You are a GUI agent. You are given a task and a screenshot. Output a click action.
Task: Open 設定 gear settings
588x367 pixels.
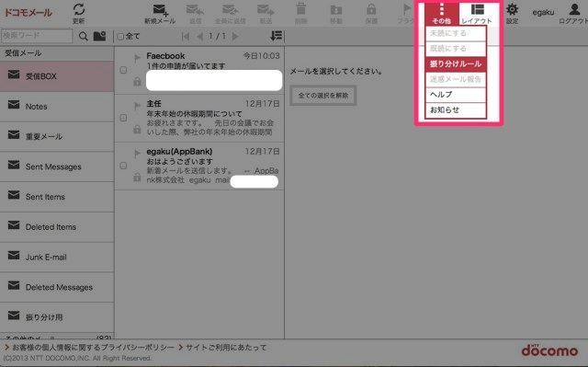(513, 14)
